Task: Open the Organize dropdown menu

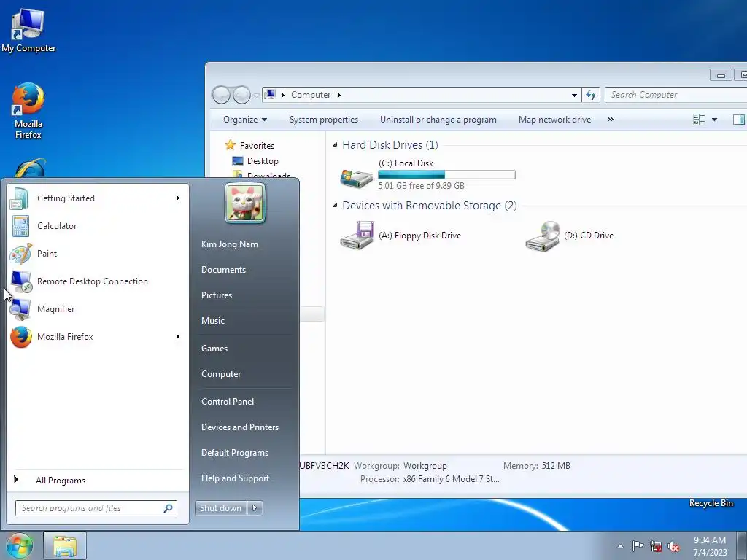Action: 245,120
